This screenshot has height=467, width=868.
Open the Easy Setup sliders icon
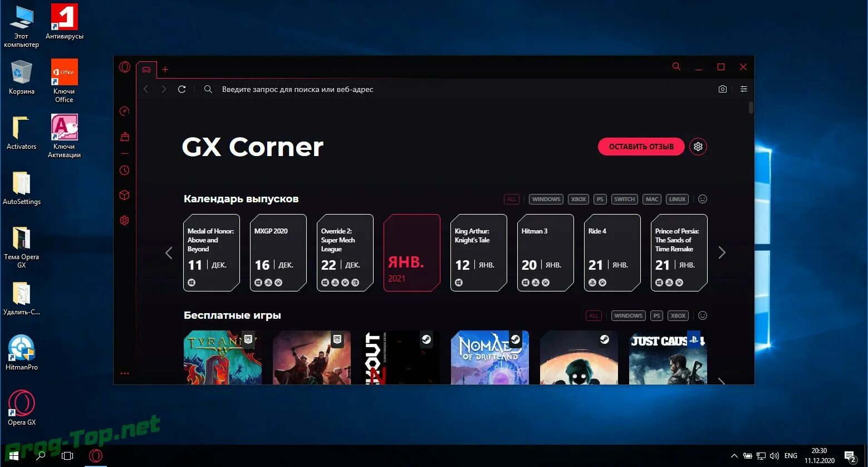click(x=744, y=89)
